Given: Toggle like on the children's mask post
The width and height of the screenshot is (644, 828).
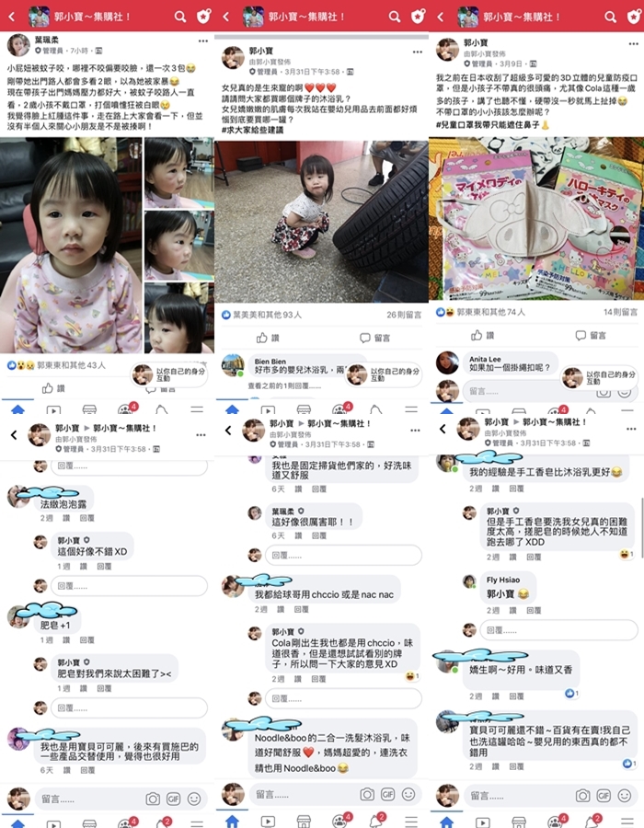Looking at the screenshot, I should point(483,335).
